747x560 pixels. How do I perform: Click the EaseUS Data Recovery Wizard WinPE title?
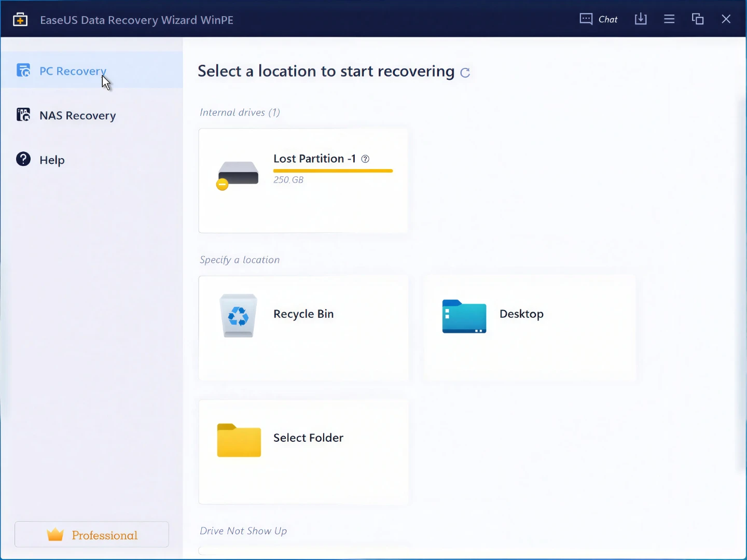pos(137,20)
